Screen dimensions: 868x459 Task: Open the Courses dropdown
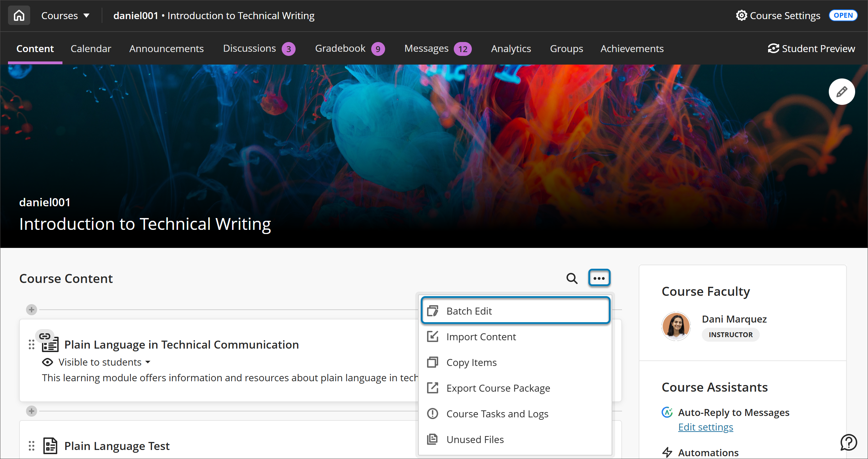click(x=65, y=15)
